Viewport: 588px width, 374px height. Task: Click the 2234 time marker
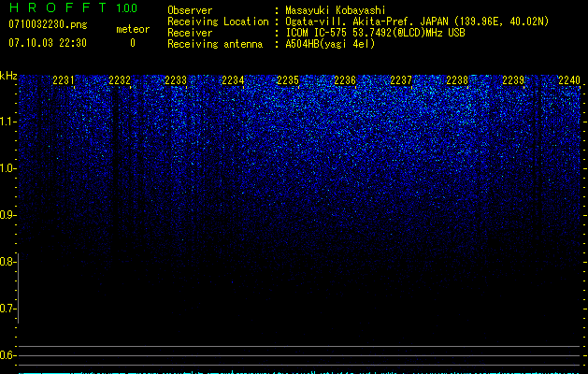(x=233, y=79)
